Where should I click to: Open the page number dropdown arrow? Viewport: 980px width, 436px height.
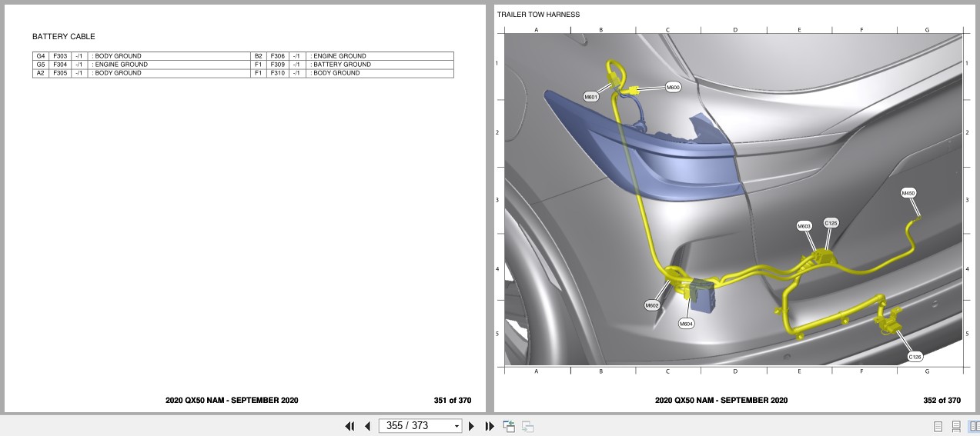tap(457, 426)
